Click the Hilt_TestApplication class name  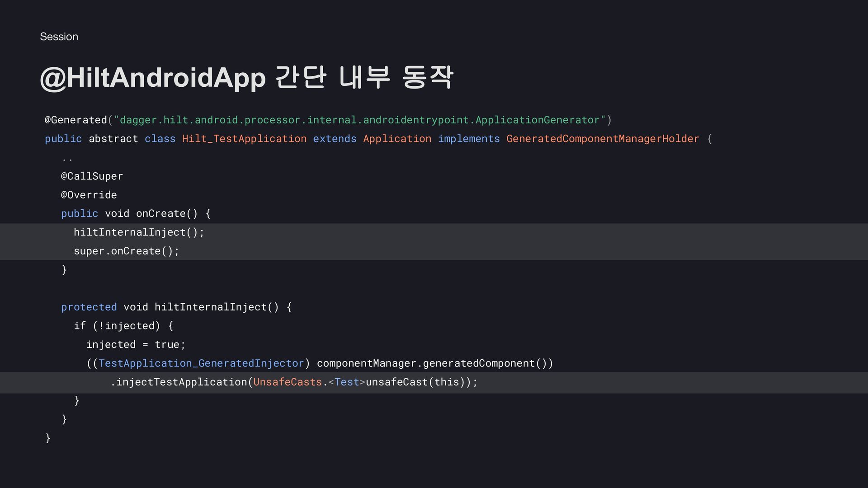tap(244, 139)
